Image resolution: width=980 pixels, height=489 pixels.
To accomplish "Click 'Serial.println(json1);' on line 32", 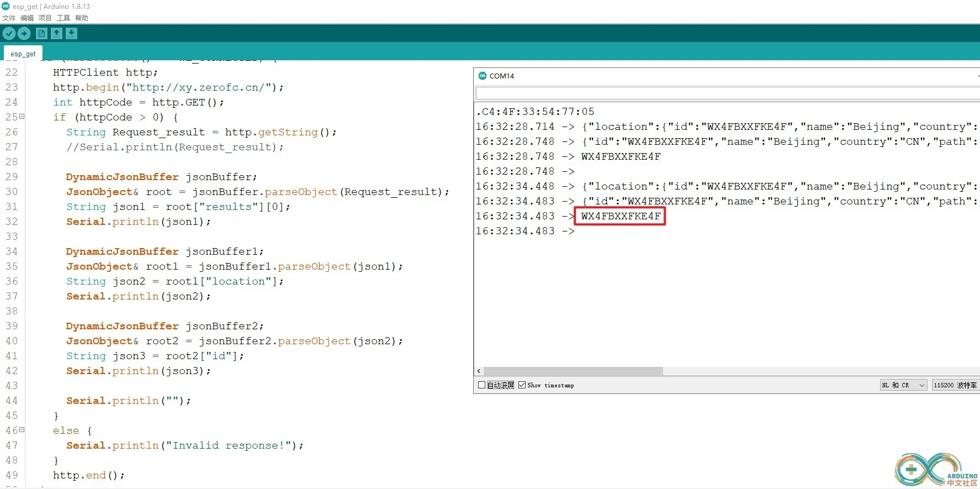I will click(139, 222).
